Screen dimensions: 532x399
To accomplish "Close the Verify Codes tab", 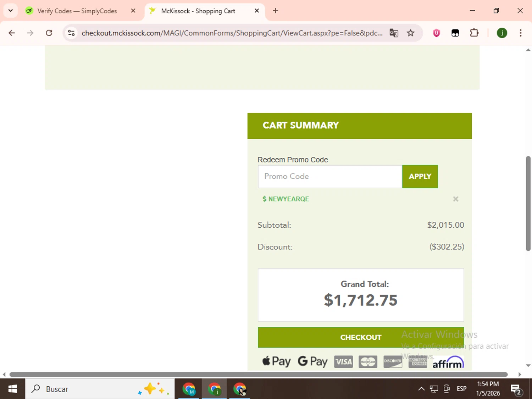I will [133, 11].
